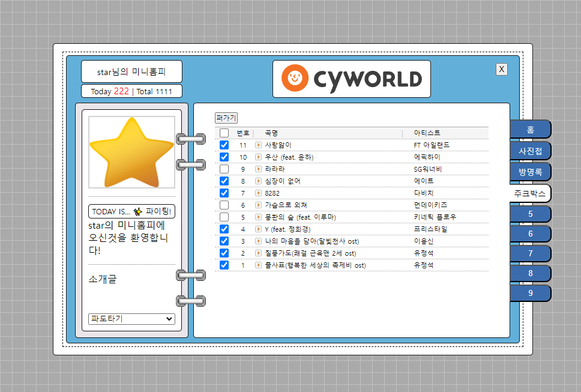Uncheck song 4 Y (feat. 정희경)

[x=224, y=229]
